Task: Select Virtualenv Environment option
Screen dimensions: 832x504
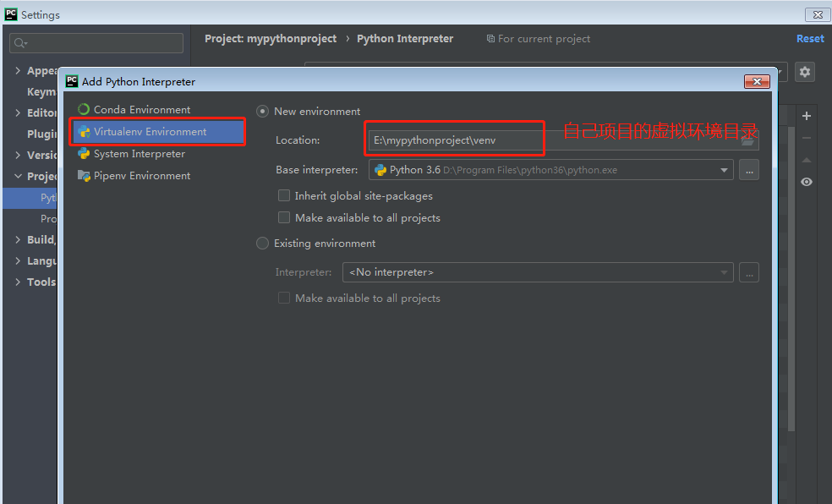Action: [x=157, y=132]
